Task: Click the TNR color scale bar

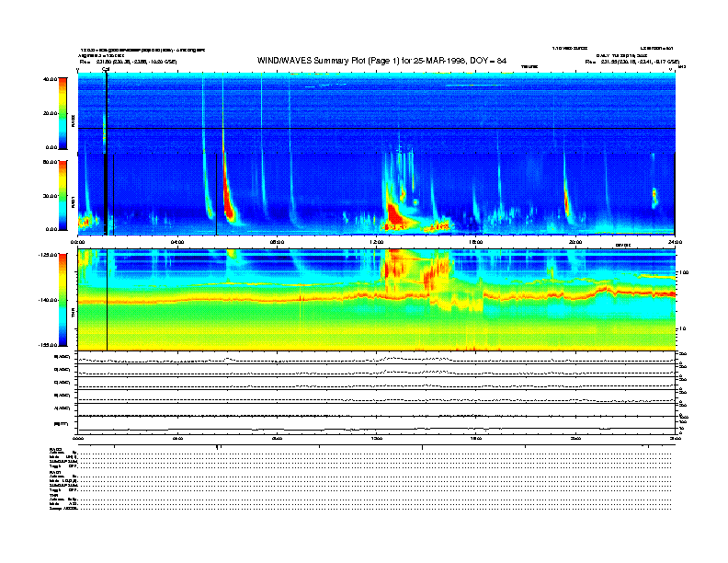Action: [x=63, y=300]
